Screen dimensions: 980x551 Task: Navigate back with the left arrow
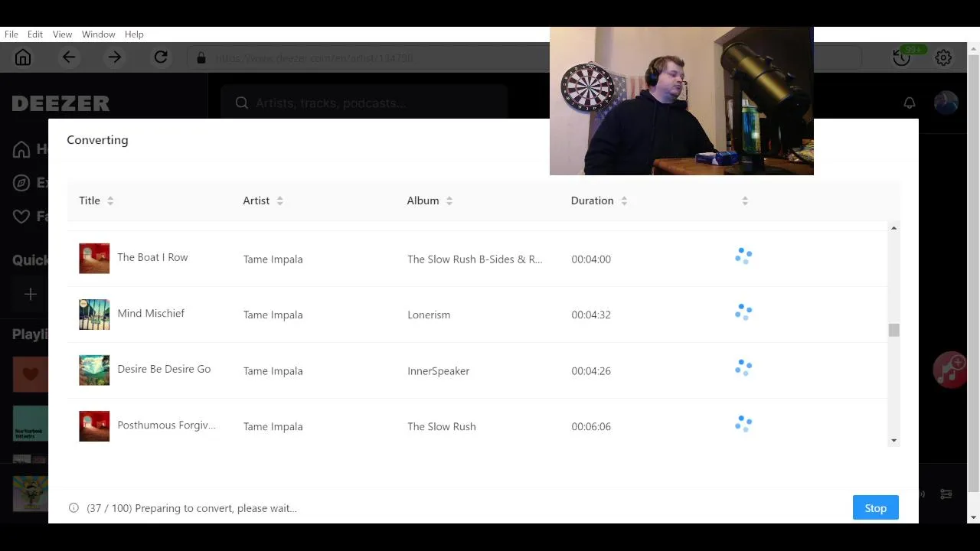click(69, 57)
